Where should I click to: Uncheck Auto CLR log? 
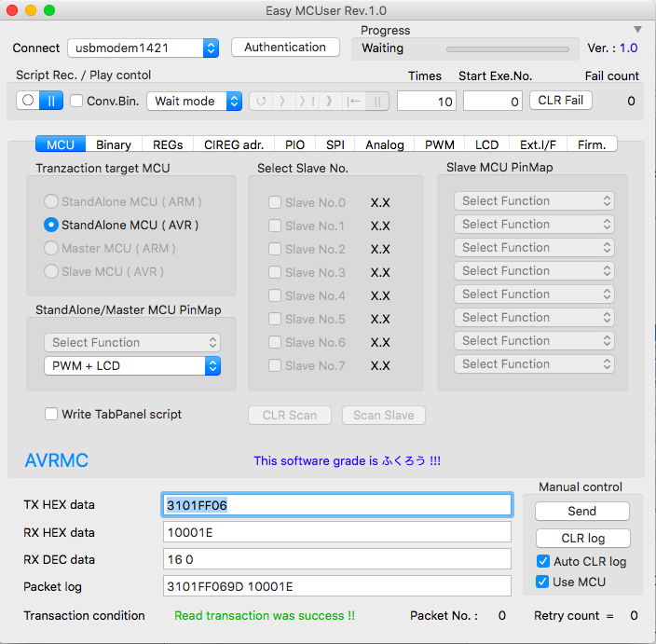(543, 561)
